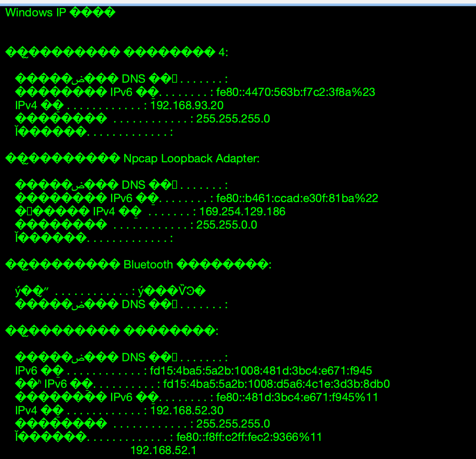The height and width of the screenshot is (459, 476).
Task: Click subnet mask directly below 192.168.52.30
Action: pyautogui.click(x=233, y=424)
